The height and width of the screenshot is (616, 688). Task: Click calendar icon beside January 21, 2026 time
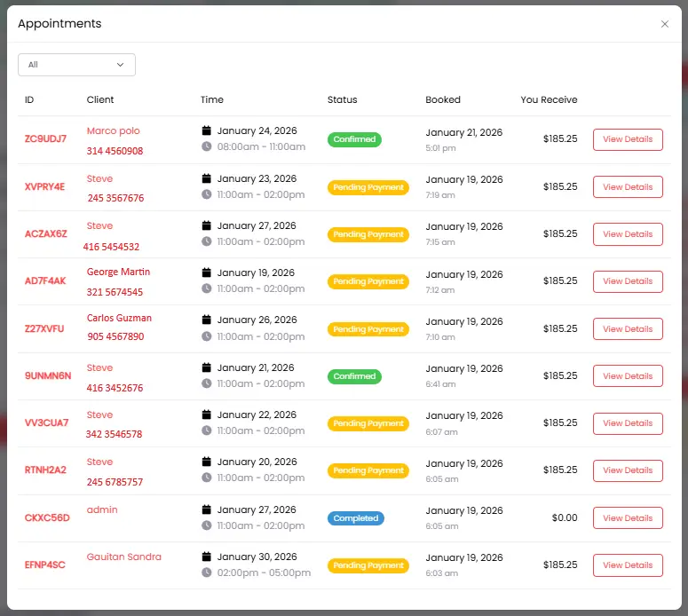(x=207, y=367)
